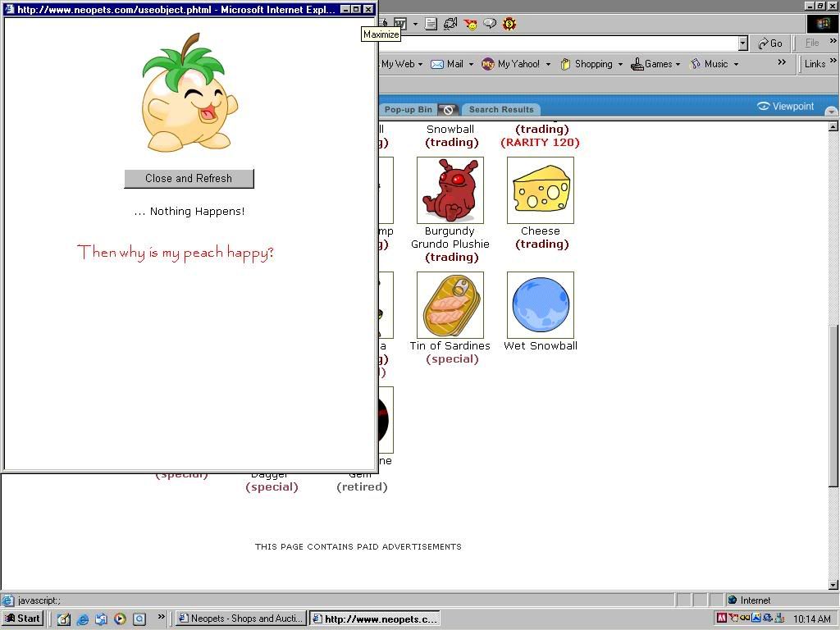Switch to neopets.com popup taskbar button
Image resolution: width=840 pixels, height=630 pixels.
tap(374, 619)
